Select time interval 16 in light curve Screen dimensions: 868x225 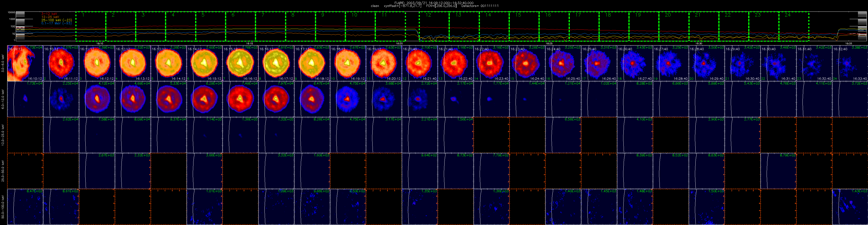click(x=554, y=26)
